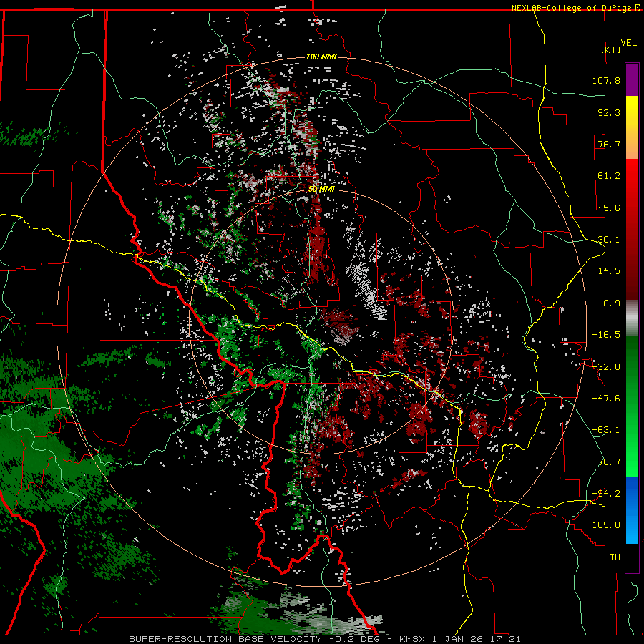Click the Super-Resolution Base Velocity caption

coord(324,639)
